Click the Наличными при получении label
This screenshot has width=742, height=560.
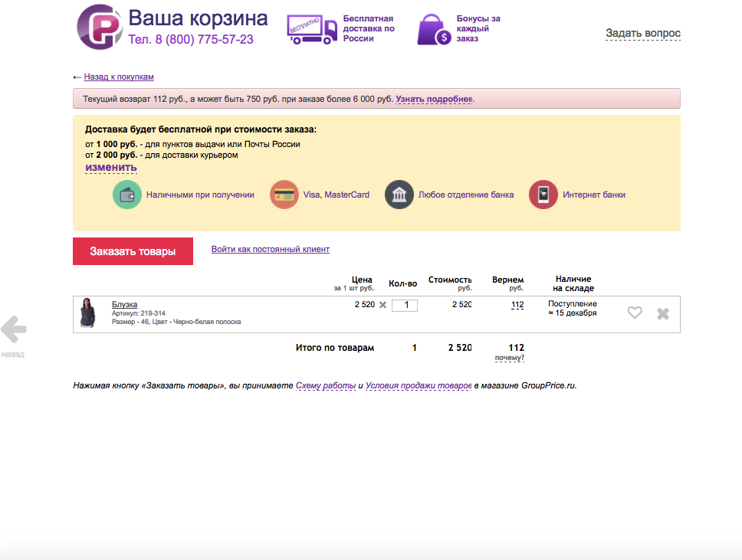click(200, 195)
